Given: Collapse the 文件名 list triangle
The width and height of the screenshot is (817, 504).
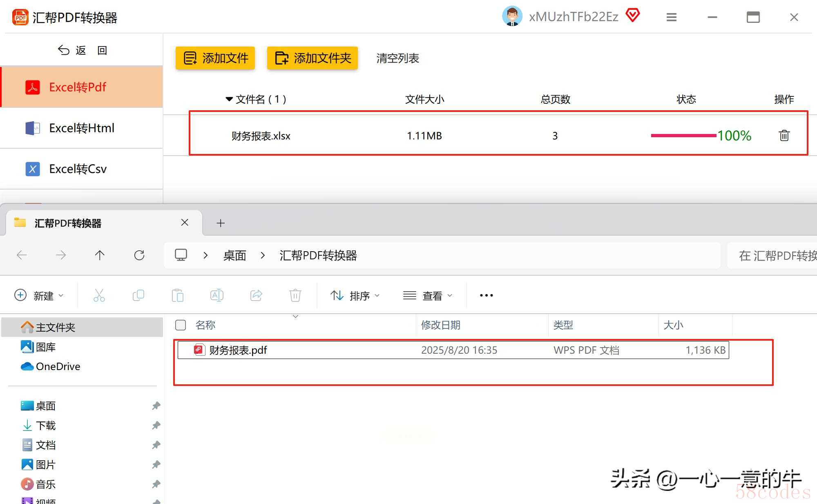Looking at the screenshot, I should 229,99.
